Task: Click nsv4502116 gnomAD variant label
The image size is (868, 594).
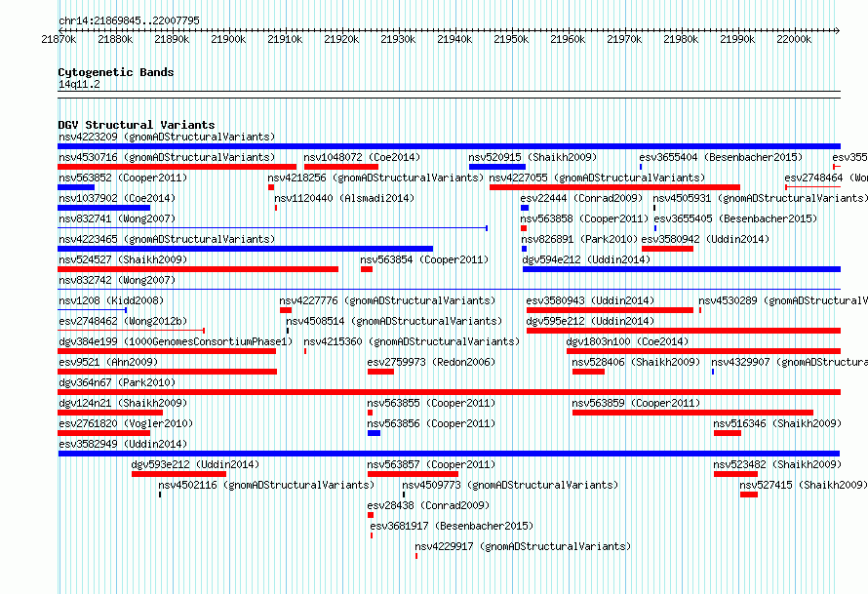Action: coord(266,485)
